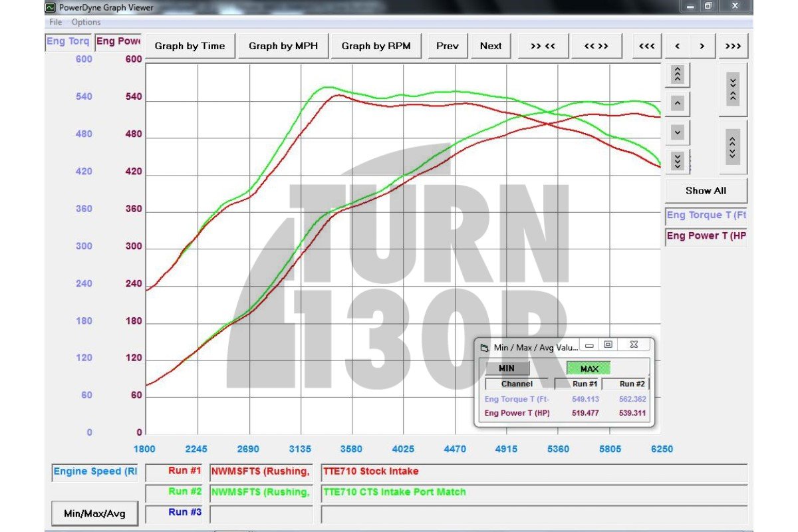Open the File menu
This screenshot has width=798, height=532.
click(55, 21)
